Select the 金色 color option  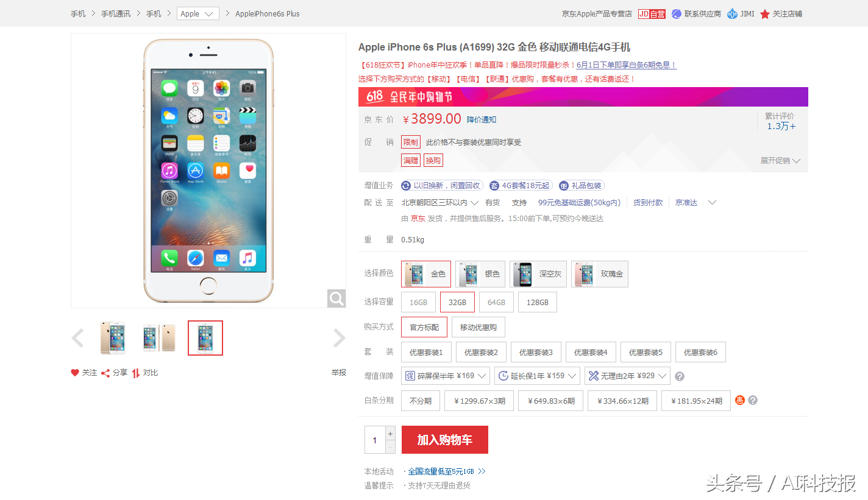(x=426, y=274)
